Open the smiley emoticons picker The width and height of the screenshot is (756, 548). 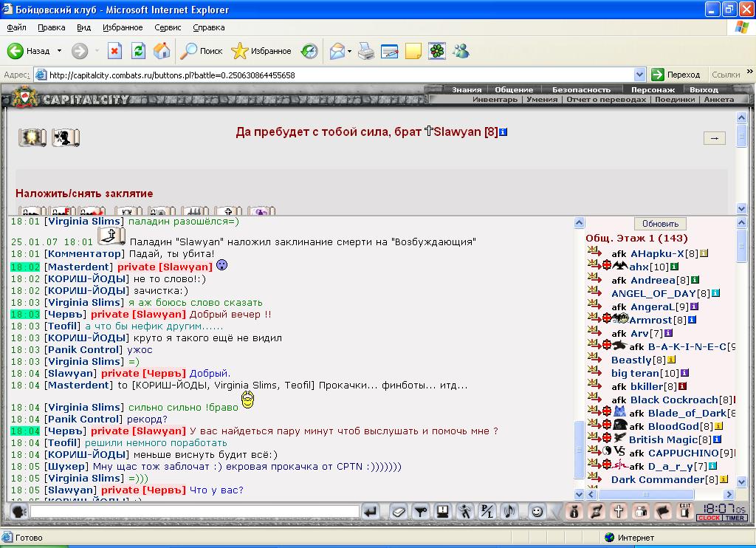537,511
